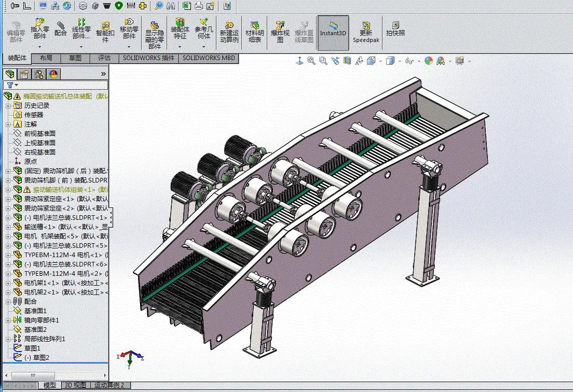
Task: Select 传感器 in the tree
Action: point(34,115)
